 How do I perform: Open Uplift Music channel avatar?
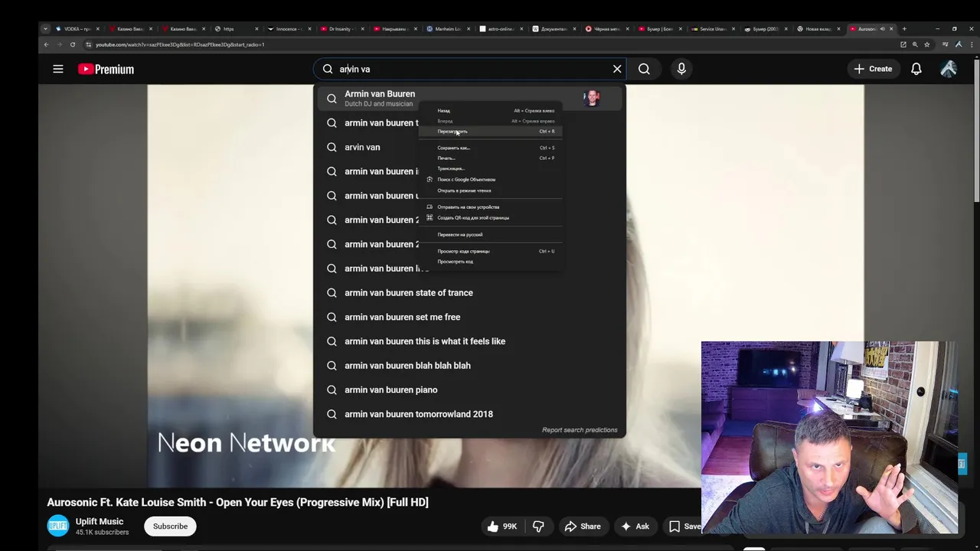pos(57,526)
